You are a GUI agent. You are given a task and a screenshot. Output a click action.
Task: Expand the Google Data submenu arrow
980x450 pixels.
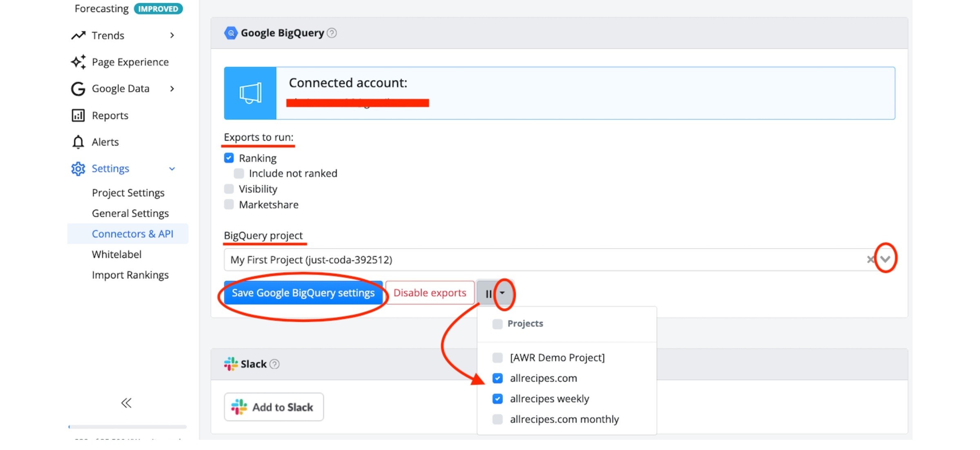[172, 89]
